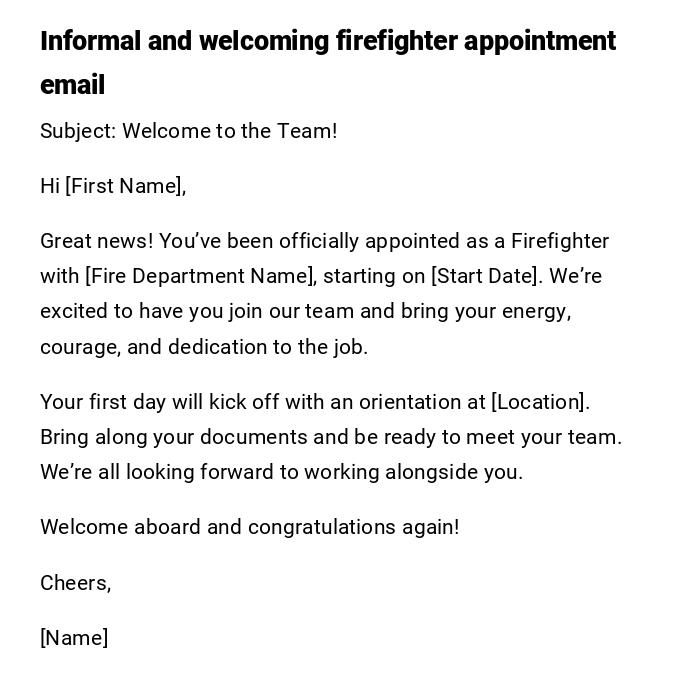Image resolution: width=700 pixels, height=700 pixels.
Task: Click the heading "Informal and welcoming firefighter appointment"
Action: point(327,41)
